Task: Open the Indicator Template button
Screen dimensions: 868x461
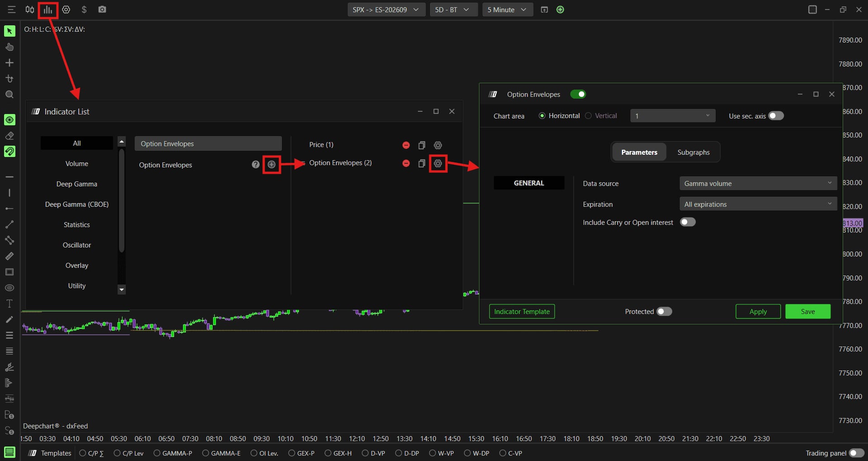Action: [522, 311]
